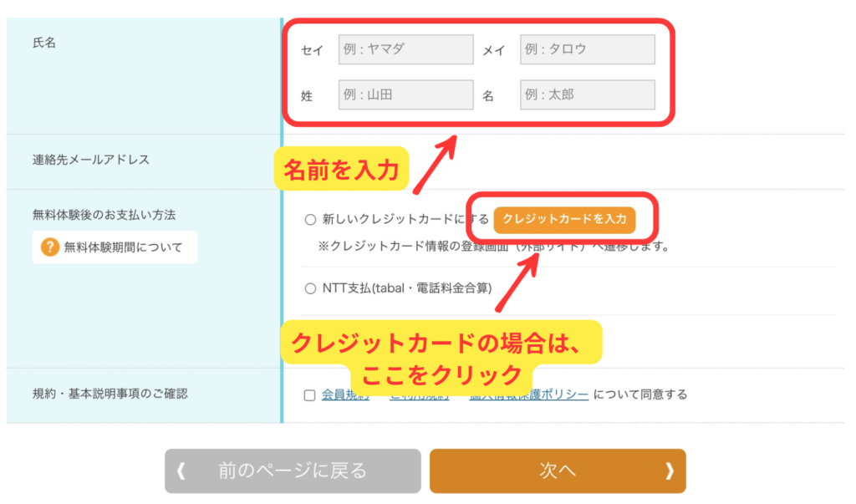Click the 名 kanji given name field
The height and width of the screenshot is (504, 856).
tap(587, 95)
